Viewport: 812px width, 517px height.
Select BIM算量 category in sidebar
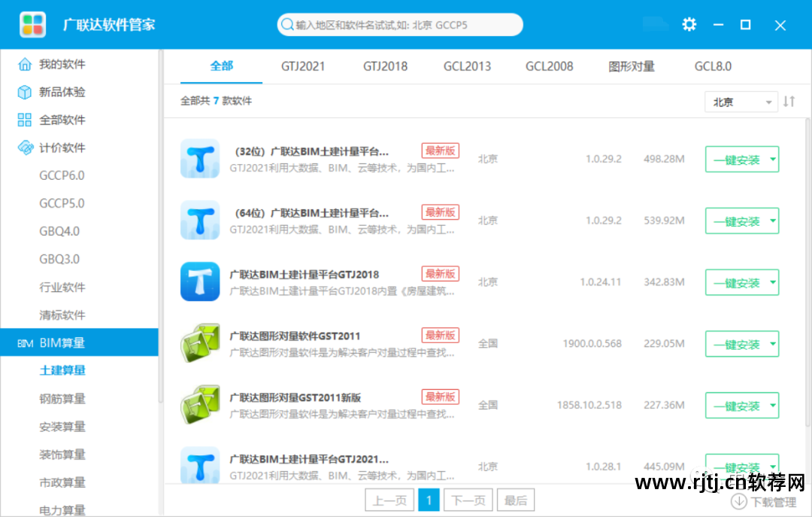pos(79,342)
